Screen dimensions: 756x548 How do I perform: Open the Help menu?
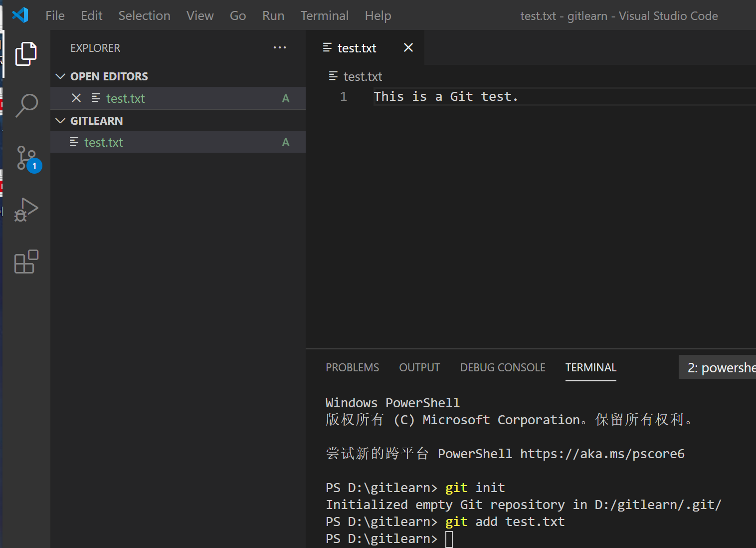pyautogui.click(x=378, y=15)
